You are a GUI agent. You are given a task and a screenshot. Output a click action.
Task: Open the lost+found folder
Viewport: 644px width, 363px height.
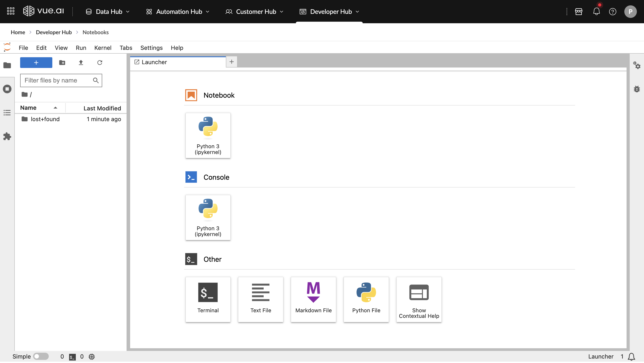(x=45, y=119)
